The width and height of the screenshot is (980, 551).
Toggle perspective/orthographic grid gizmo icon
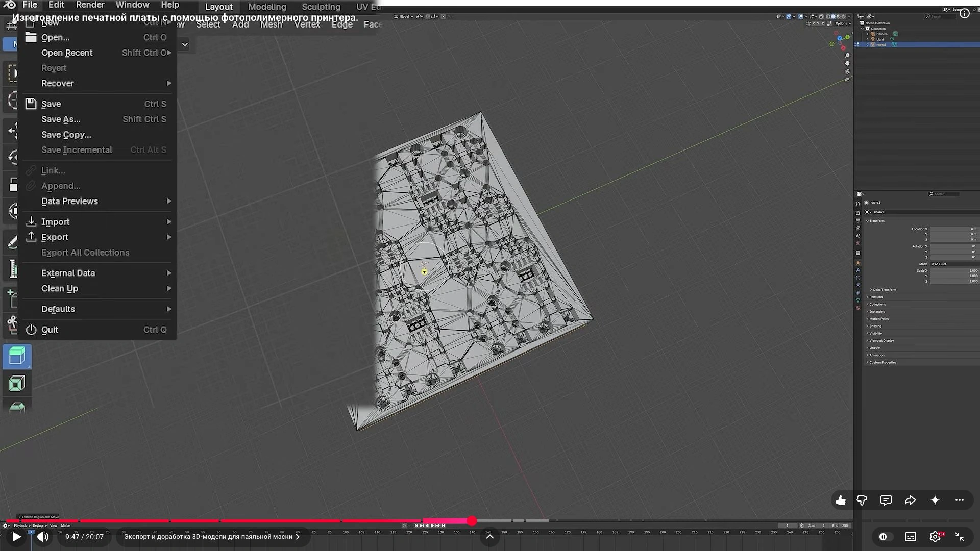coord(847,80)
